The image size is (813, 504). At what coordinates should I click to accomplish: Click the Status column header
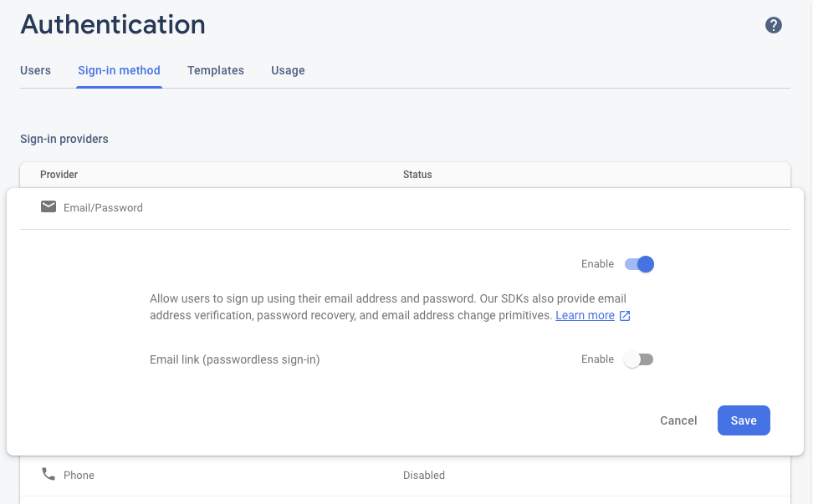pos(417,175)
